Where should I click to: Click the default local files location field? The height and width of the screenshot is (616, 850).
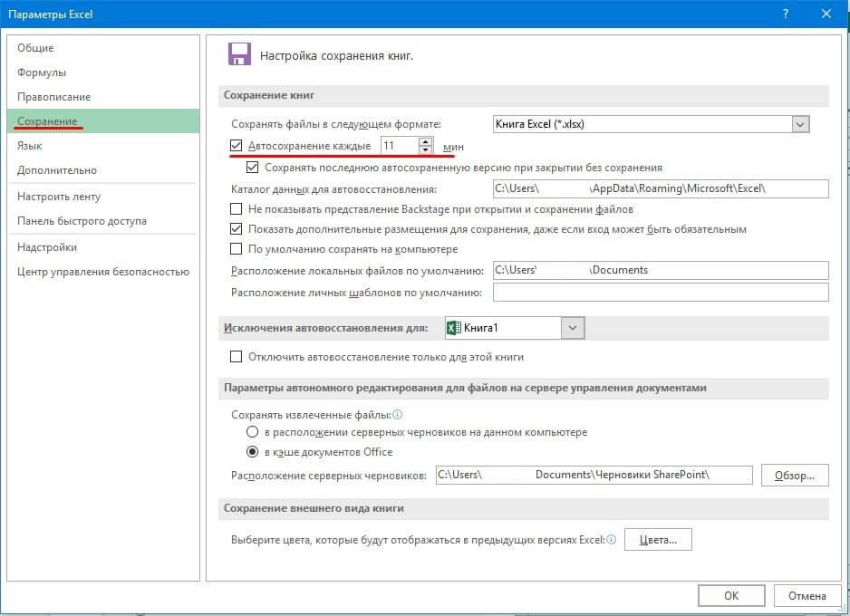pyautogui.click(x=661, y=270)
